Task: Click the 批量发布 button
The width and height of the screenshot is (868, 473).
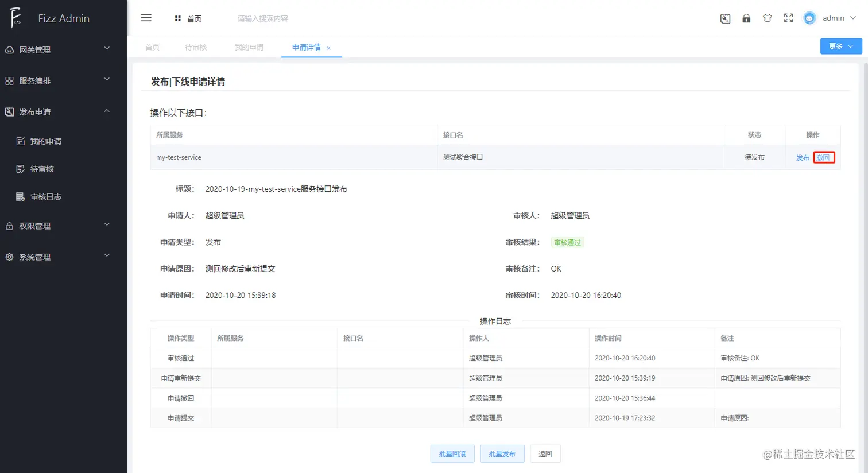Action: coord(502,453)
